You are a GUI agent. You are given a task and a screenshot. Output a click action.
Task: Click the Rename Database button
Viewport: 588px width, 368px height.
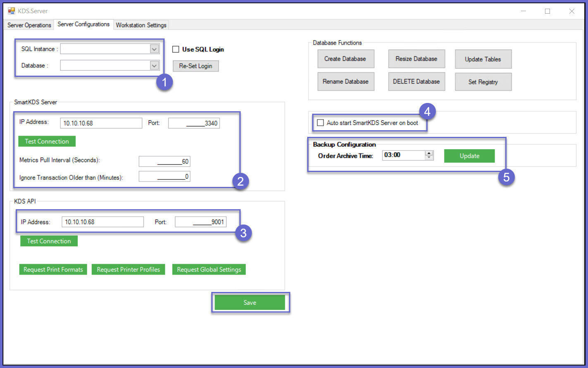tap(345, 81)
